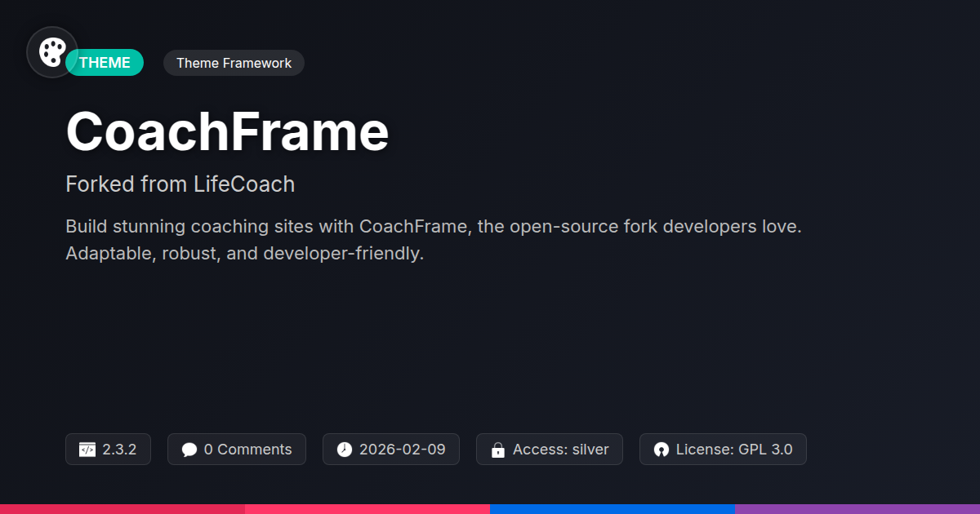Click the palette theme icon
The height and width of the screenshot is (514, 980).
52,52
